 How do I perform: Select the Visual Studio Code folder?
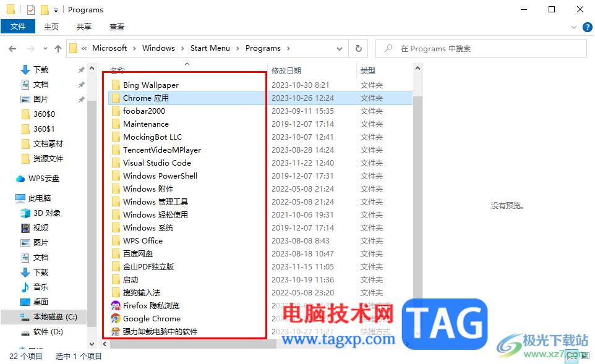[156, 163]
